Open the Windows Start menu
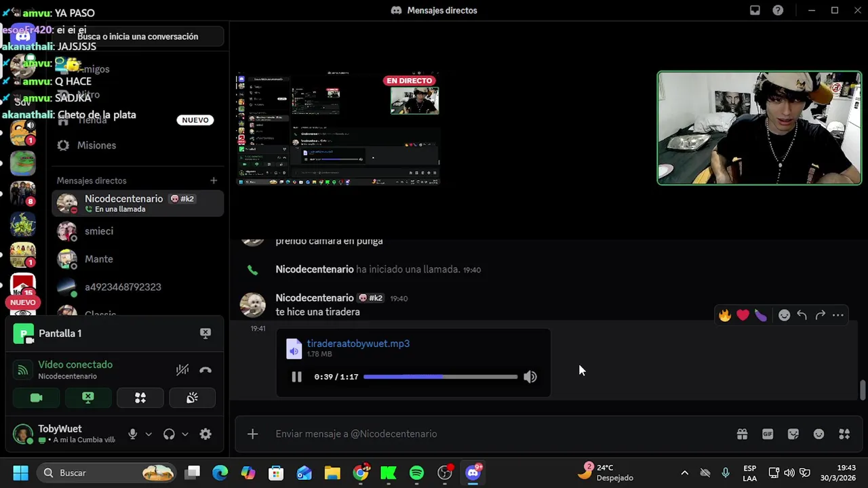 point(20,473)
